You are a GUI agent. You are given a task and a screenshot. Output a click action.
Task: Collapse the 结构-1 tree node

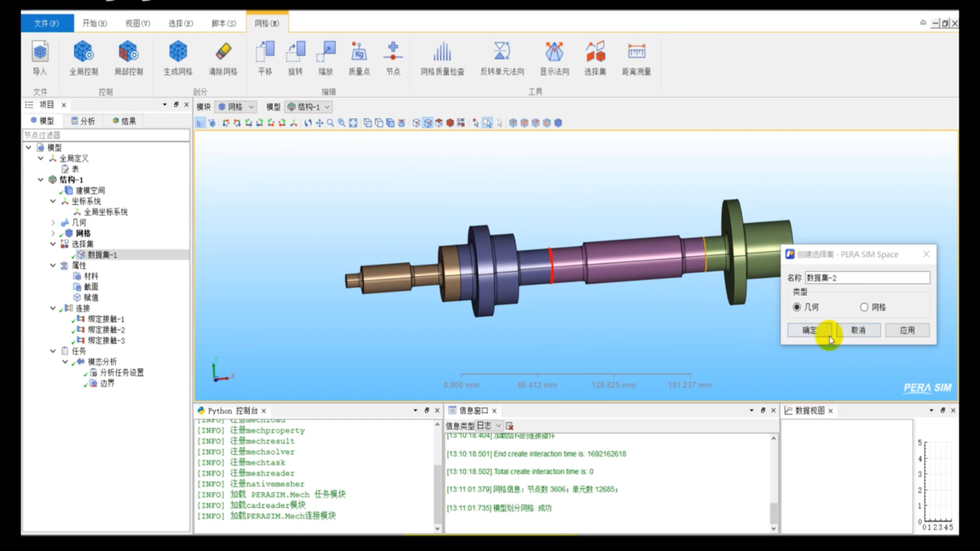41,180
